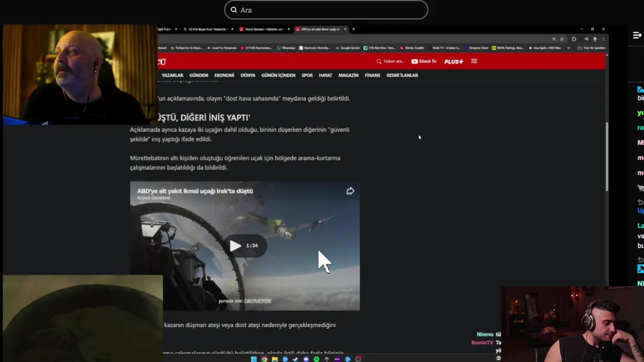Image resolution: width=644 pixels, height=362 pixels.
Task: Open the DÜNYA menu section
Action: pos(248,75)
